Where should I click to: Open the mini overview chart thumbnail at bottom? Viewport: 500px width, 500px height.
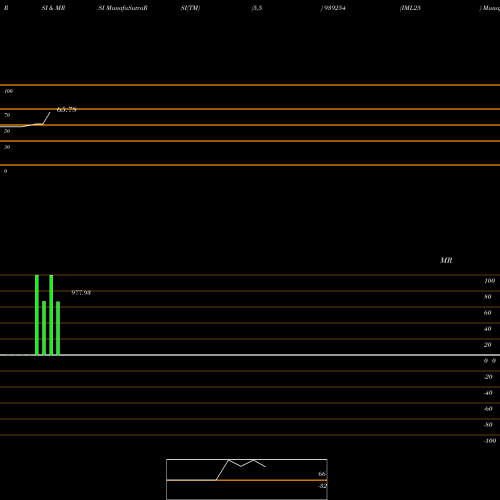247,479
